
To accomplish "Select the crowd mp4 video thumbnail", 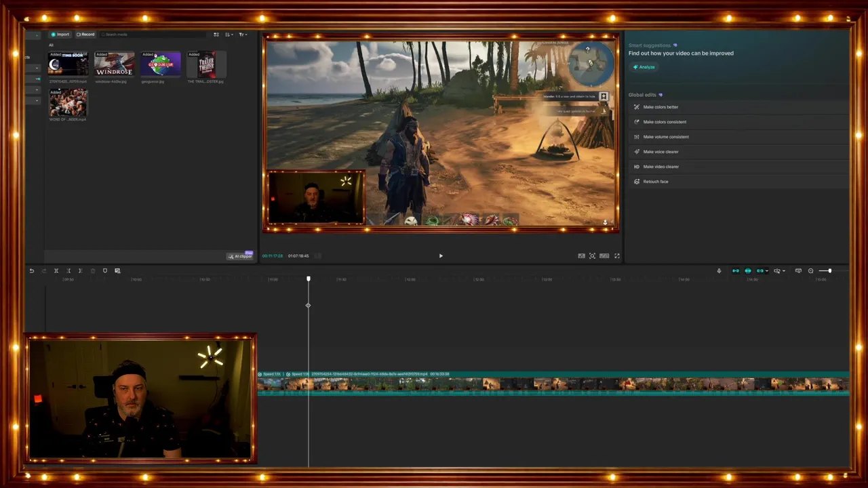I will (68, 102).
